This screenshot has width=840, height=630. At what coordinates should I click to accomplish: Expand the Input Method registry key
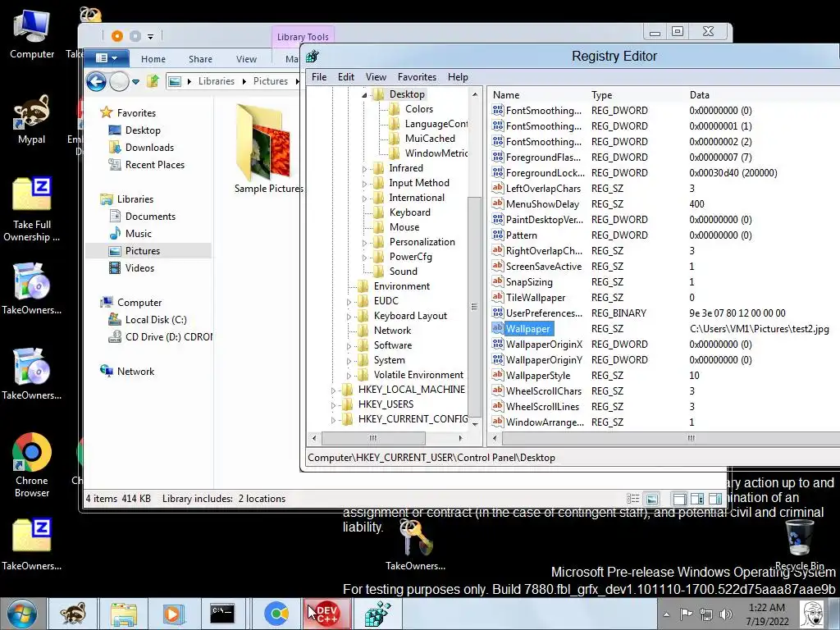click(x=364, y=183)
